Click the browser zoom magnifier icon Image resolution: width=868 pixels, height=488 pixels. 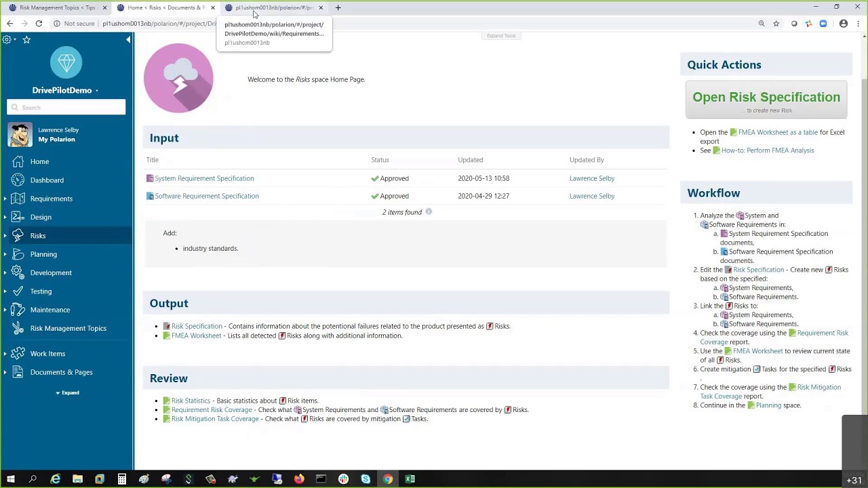[762, 24]
